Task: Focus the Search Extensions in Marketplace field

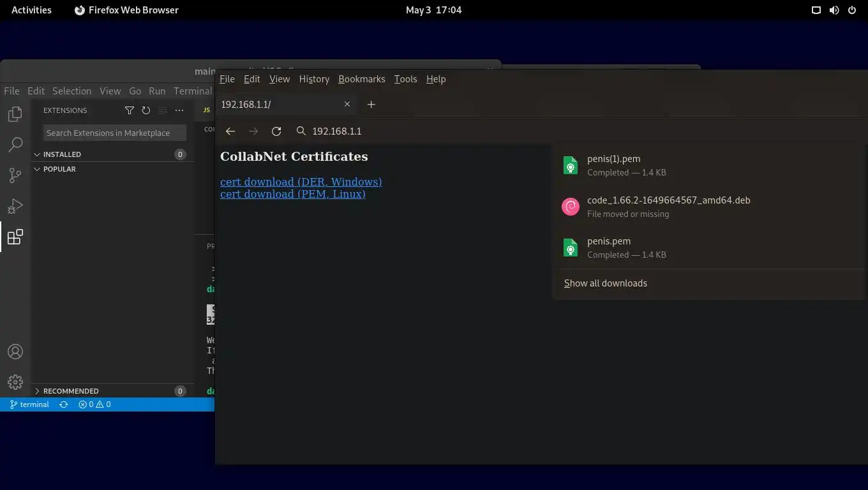Action: click(115, 133)
